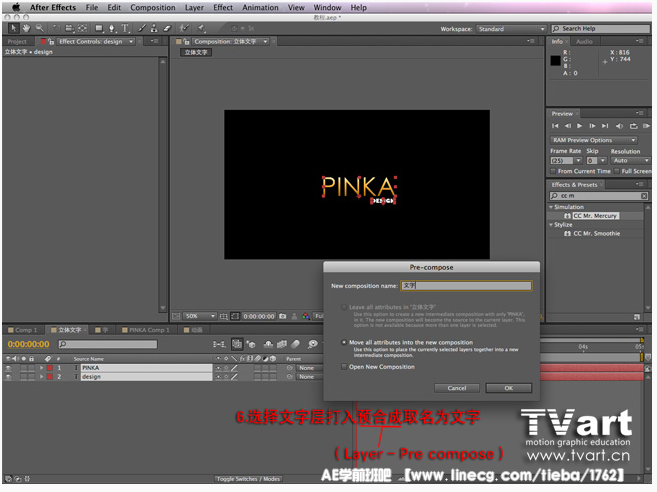Open the Composition menu
Viewport: 657px width, 492px height.
[153, 8]
